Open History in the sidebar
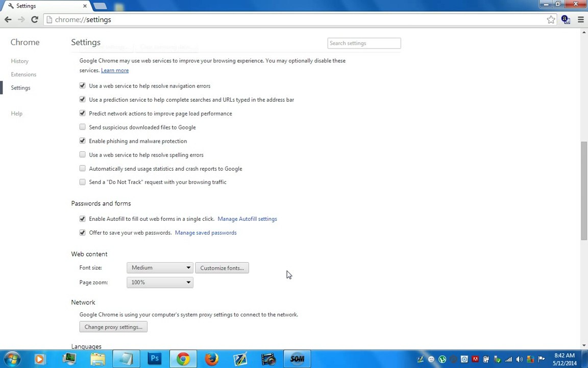The image size is (588, 368). pyautogui.click(x=19, y=61)
